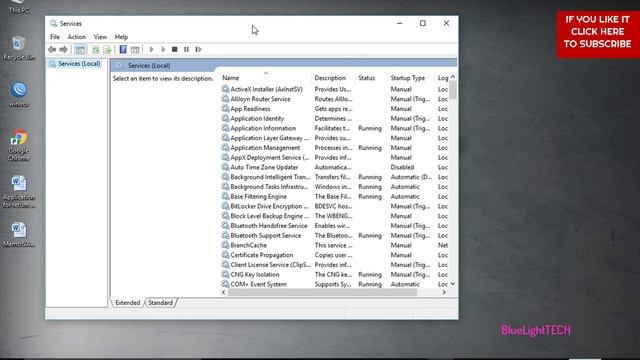Click the Back arrow toolbar icon
Viewport: 640px width, 360px height.
coord(52,49)
